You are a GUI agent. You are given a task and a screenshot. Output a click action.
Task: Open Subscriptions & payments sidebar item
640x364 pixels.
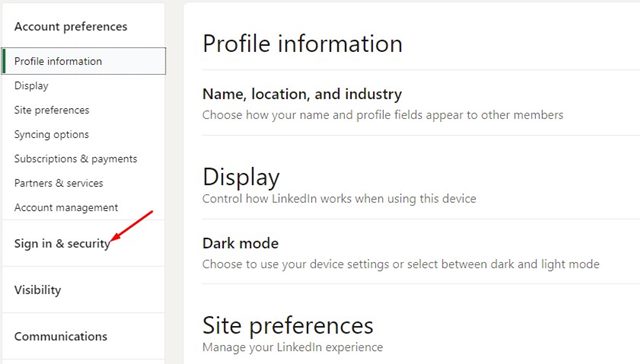click(76, 159)
